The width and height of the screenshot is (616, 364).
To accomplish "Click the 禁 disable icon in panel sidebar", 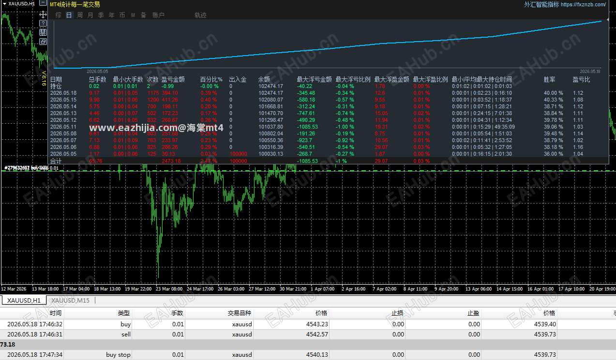I will (x=43, y=32).
